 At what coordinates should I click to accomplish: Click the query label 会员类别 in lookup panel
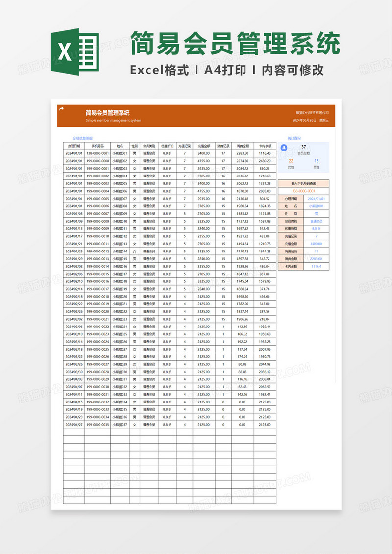[x=291, y=221]
